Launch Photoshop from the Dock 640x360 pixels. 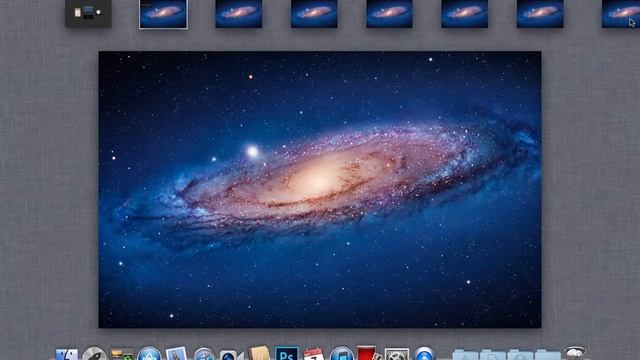287,354
